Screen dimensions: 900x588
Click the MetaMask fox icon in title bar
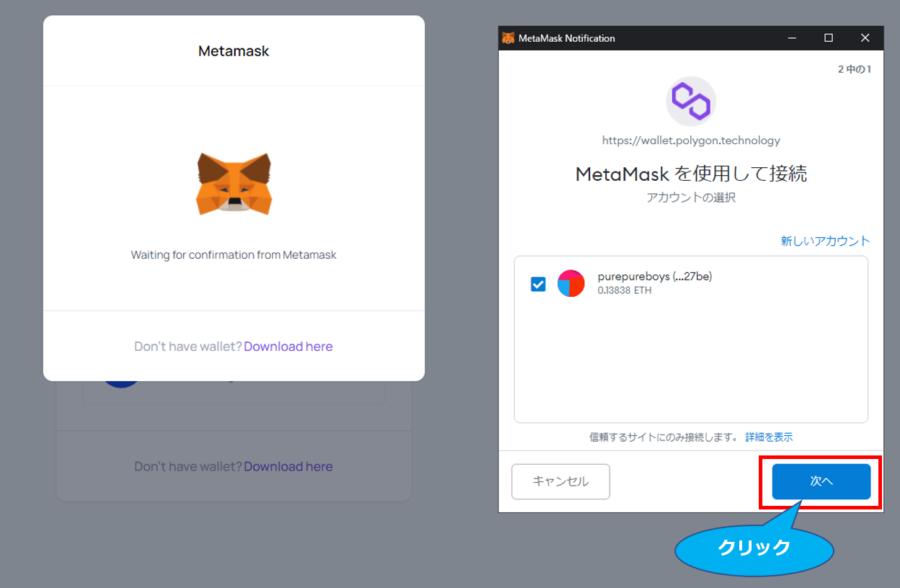click(x=508, y=38)
